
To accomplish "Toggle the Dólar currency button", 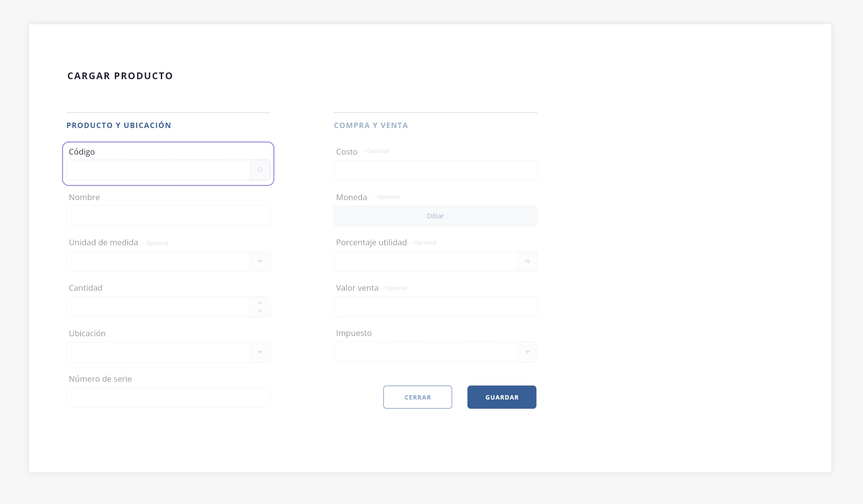I will click(435, 216).
